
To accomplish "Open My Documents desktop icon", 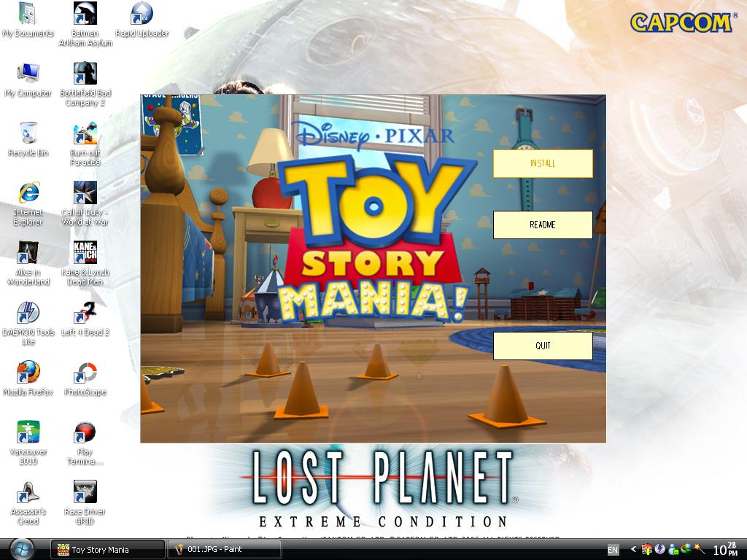I will click(x=28, y=20).
